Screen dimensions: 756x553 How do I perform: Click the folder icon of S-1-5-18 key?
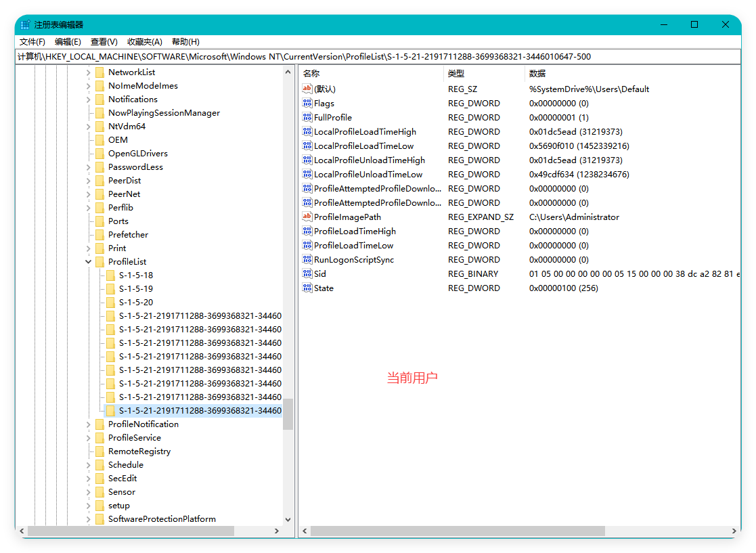pyautogui.click(x=110, y=275)
